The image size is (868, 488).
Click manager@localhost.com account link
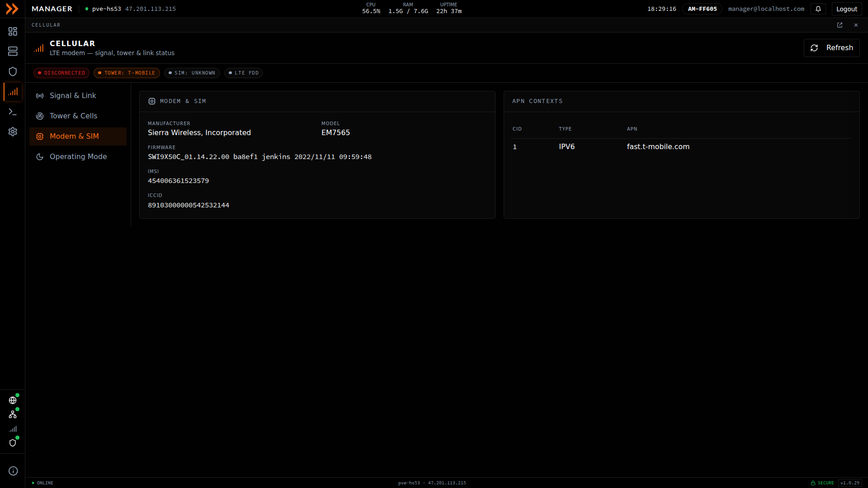pos(766,9)
